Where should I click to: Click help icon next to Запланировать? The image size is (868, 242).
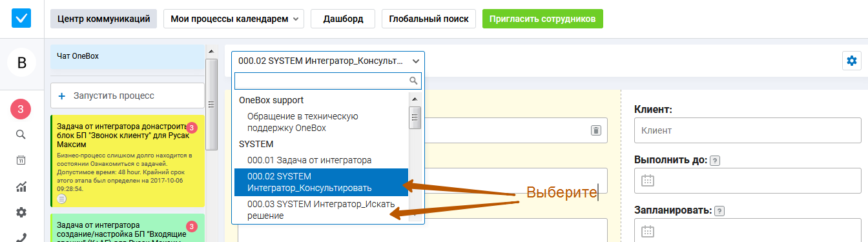(719, 210)
